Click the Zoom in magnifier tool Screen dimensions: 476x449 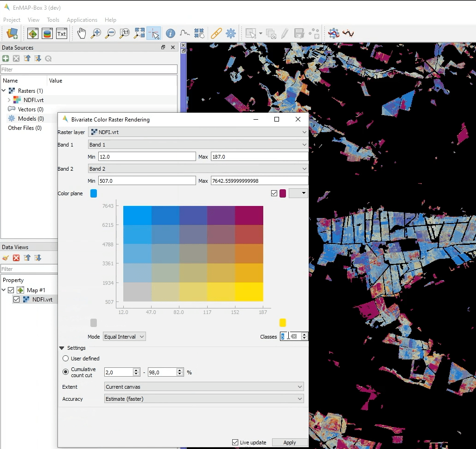pyautogui.click(x=96, y=33)
